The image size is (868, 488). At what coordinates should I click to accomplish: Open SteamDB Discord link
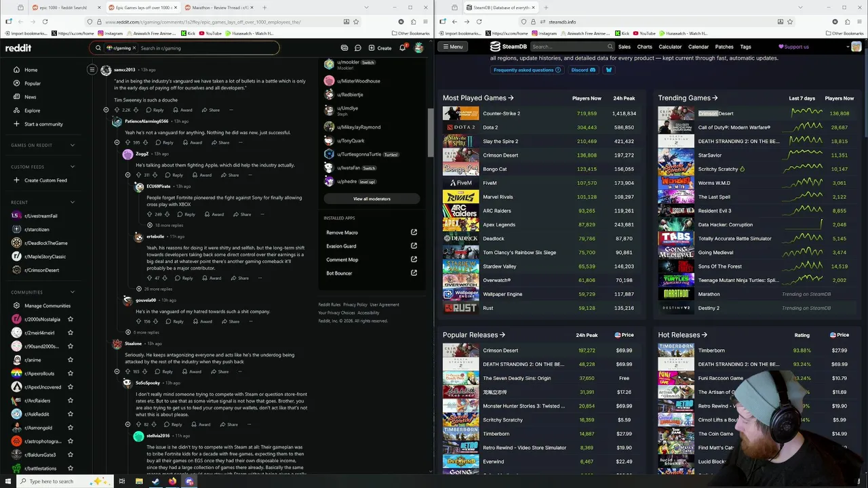583,70
